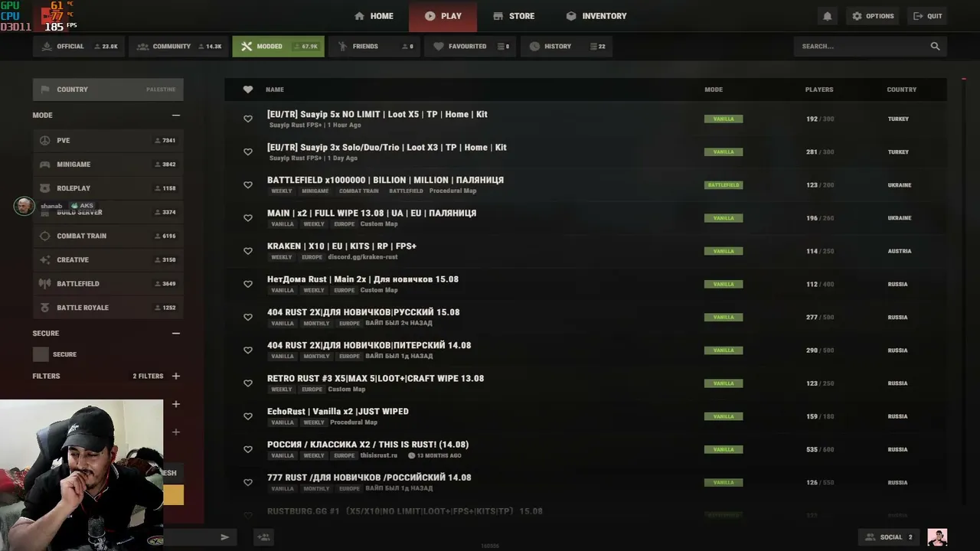The image size is (980, 551).
Task: Expand the Filters section
Action: tap(176, 377)
